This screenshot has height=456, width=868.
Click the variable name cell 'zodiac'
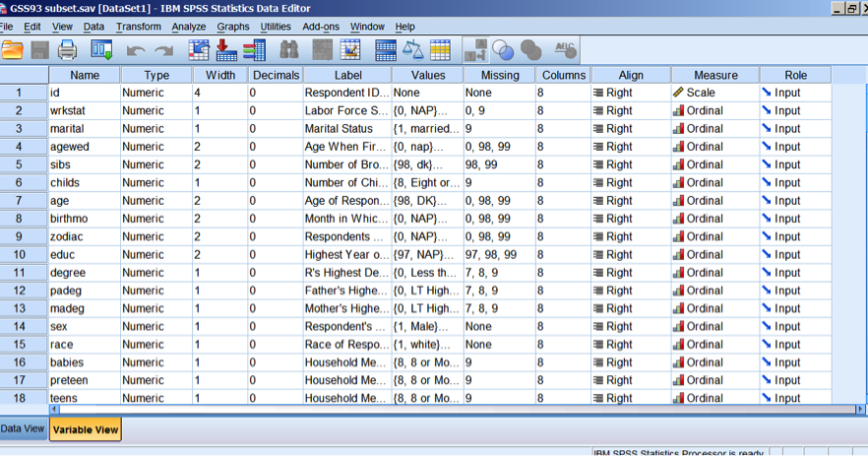85,236
